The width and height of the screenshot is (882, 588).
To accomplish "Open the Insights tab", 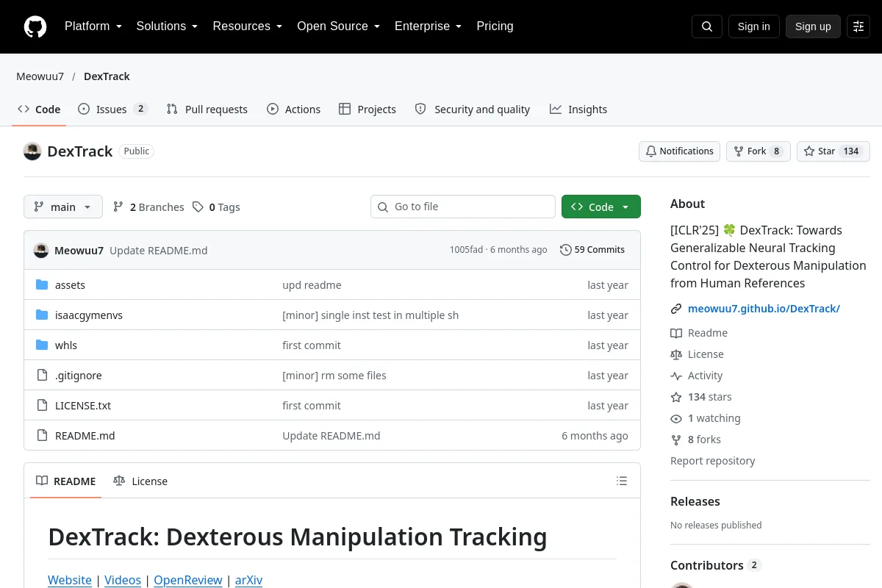I will [578, 110].
